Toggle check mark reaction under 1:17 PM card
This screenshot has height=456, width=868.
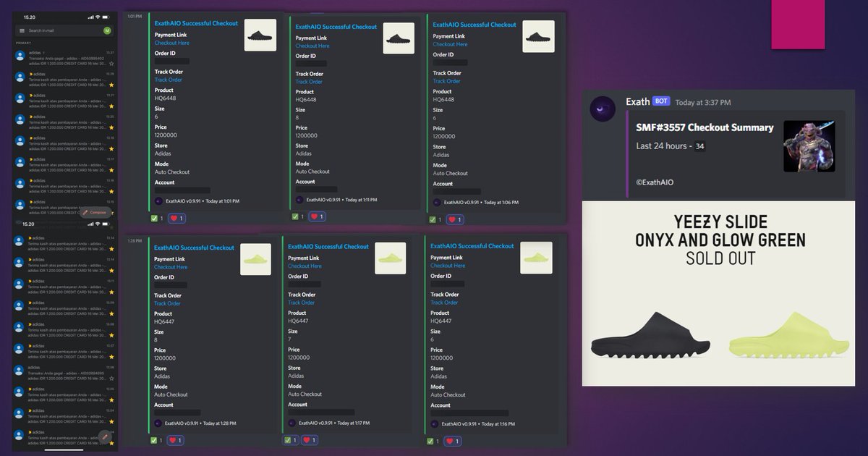291,439
